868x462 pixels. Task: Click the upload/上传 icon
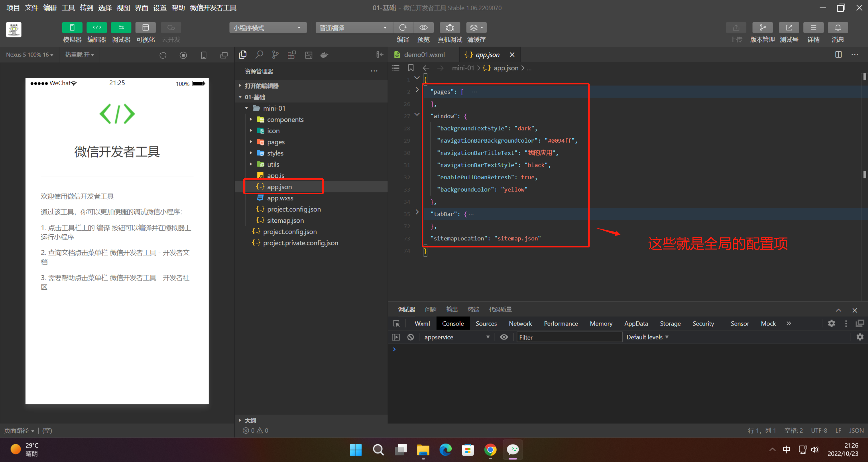point(735,27)
